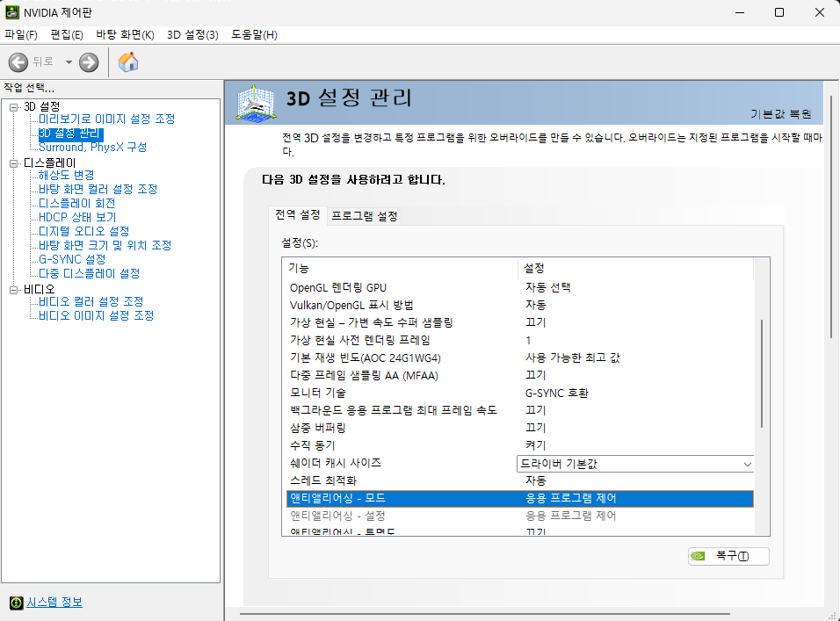Select the Vulkan/OpenGL 표시 방법 row
840x621 pixels.
point(519,305)
